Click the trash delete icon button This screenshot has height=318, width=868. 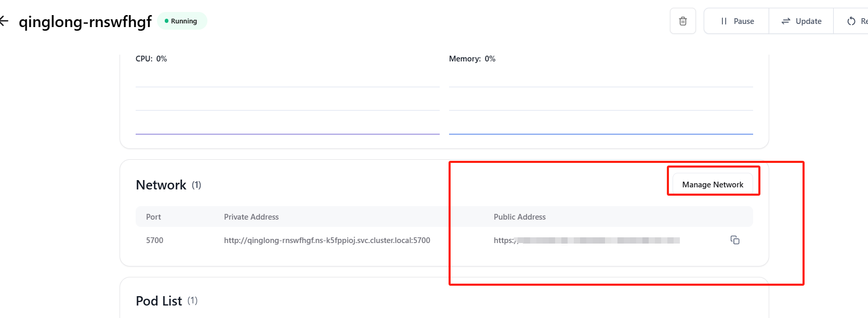682,21
